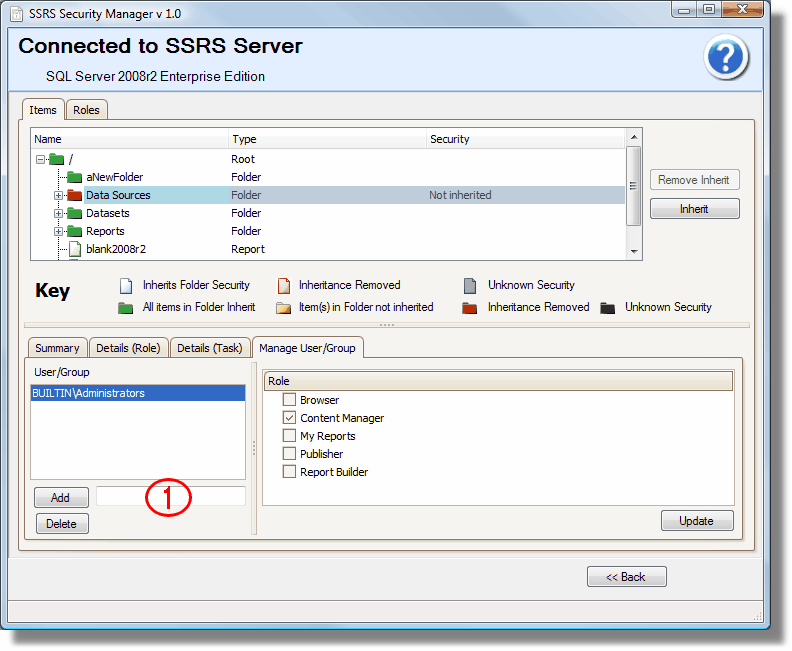Click the Update roles button

[697, 521]
